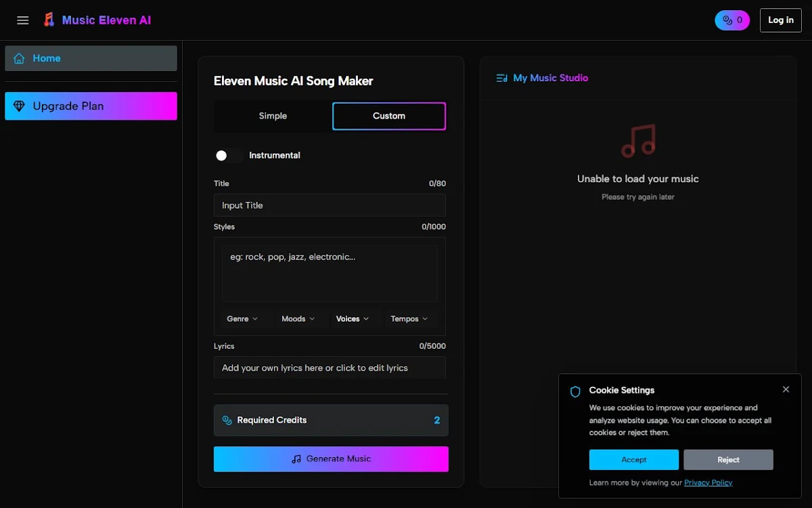This screenshot has height=508, width=812.
Task: Click the Eleven Music AI Song Maker heading
Action: click(x=294, y=81)
